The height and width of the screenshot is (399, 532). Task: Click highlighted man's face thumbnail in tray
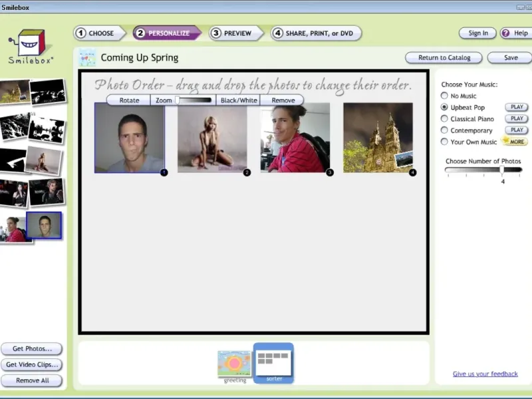click(x=44, y=225)
